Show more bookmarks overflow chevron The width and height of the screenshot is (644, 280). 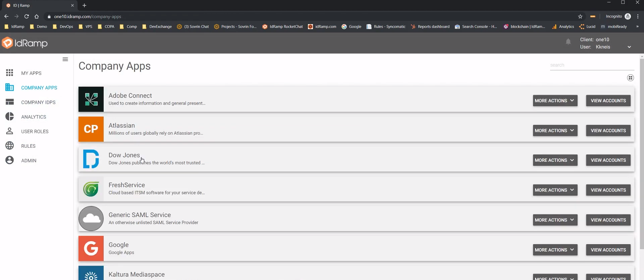pos(637,26)
